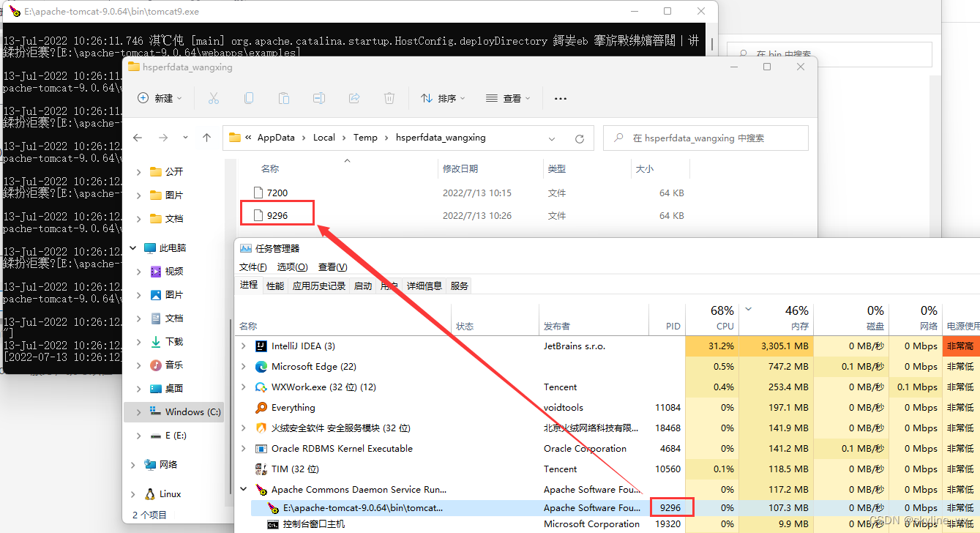Open the 查看 (View) dropdown

[x=508, y=98]
